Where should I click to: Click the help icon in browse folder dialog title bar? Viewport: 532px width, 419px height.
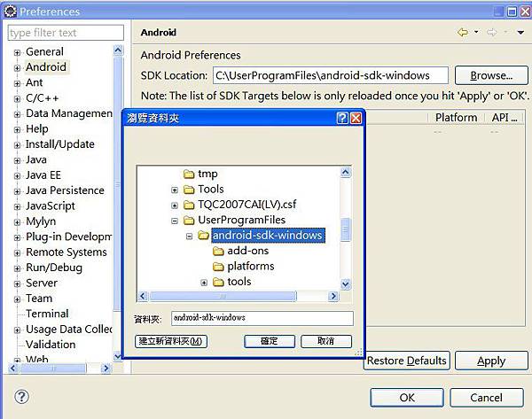[x=342, y=118]
